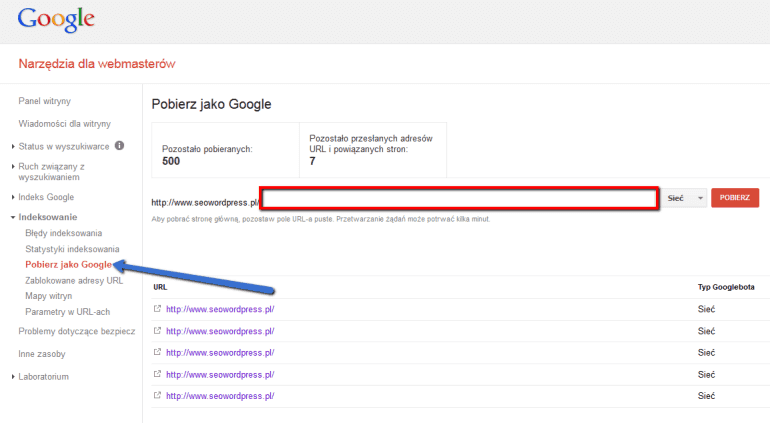Screen dimensions: 770x423
Task: Open Panel witryny in sidebar
Action: 45,101
